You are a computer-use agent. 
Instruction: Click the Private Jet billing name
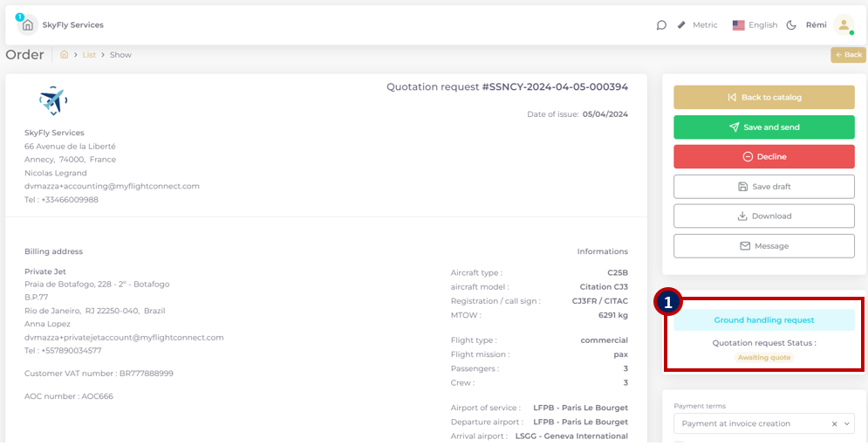click(x=45, y=271)
